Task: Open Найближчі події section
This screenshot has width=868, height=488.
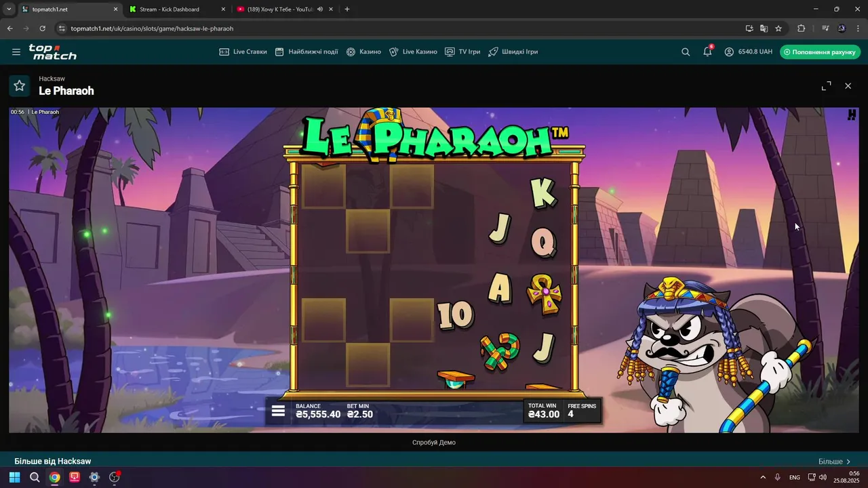Action: (307, 52)
